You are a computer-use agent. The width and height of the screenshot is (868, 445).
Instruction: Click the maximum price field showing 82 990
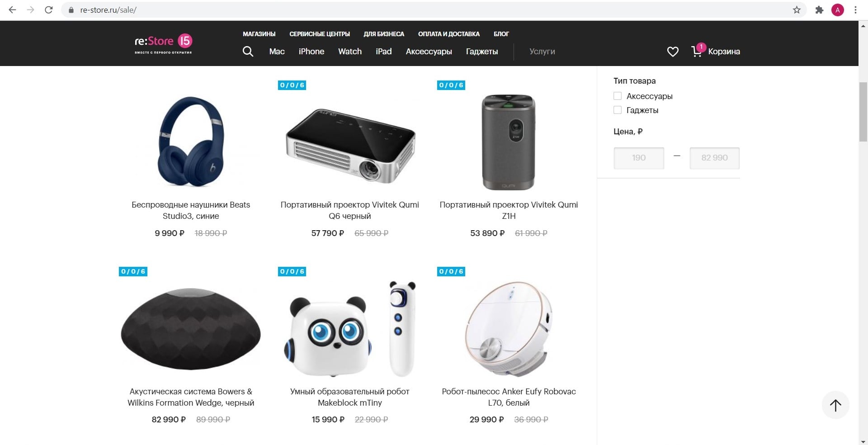[x=714, y=158]
